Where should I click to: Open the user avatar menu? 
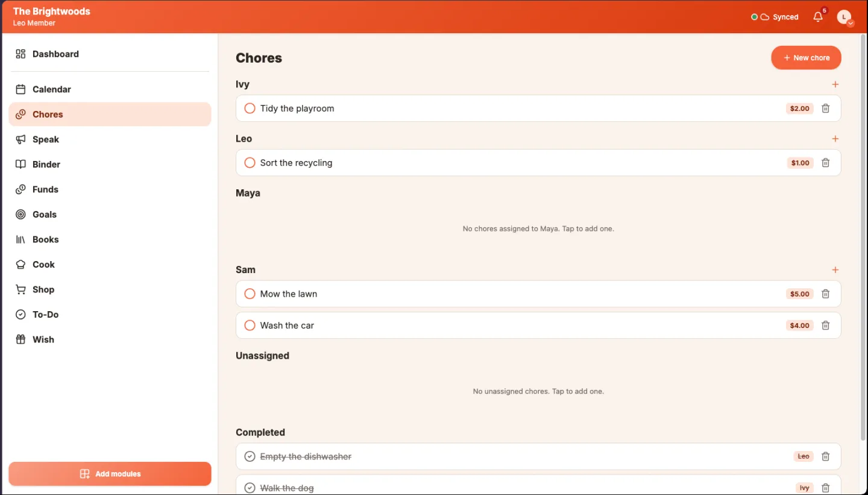[x=844, y=17]
